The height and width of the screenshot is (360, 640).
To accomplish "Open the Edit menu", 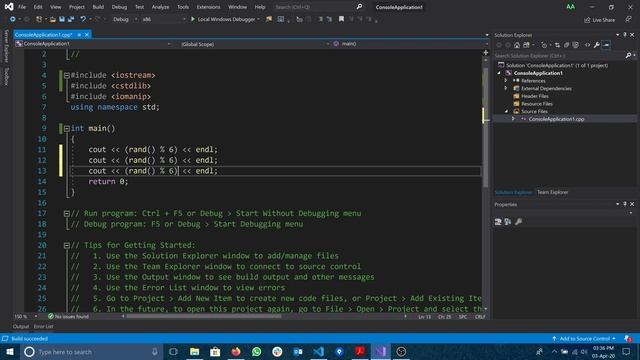I will click(38, 7).
